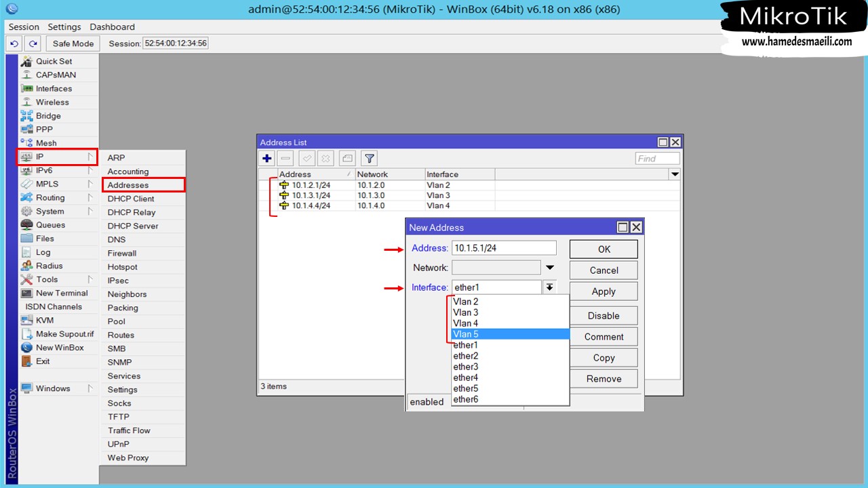Viewport: 868px width, 488px height.
Task: Click Cancel in the New Address dialog
Action: [604, 270]
